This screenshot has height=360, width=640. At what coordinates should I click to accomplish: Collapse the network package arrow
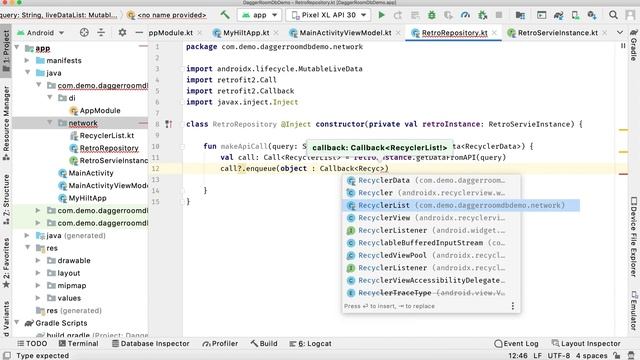point(50,123)
